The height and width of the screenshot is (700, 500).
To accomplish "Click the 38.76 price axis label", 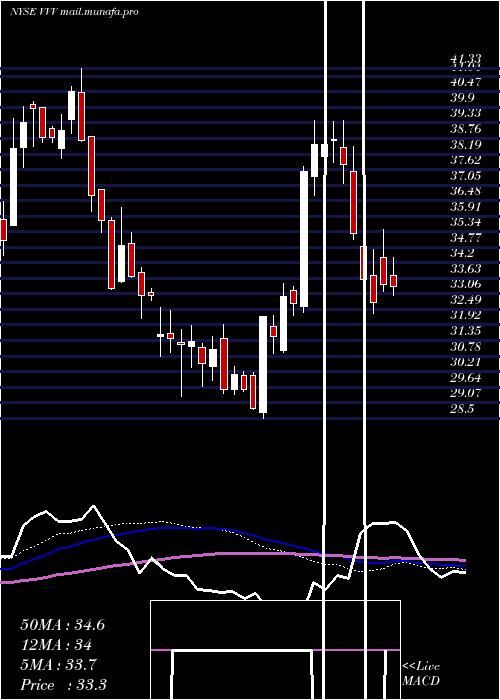I will tap(465, 129).
